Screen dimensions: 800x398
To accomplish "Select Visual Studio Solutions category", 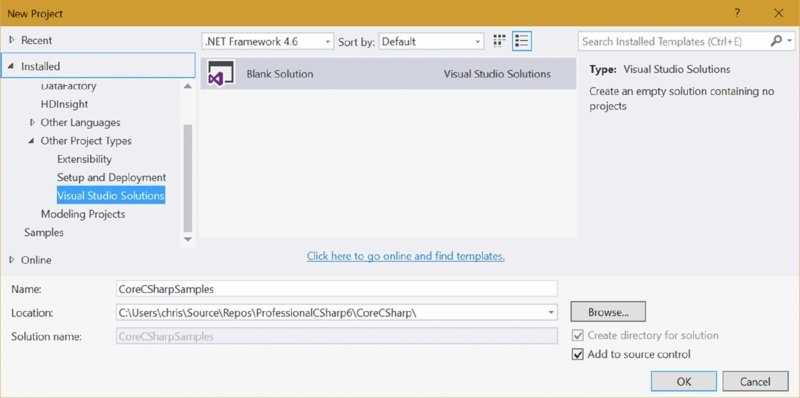I will [111, 195].
